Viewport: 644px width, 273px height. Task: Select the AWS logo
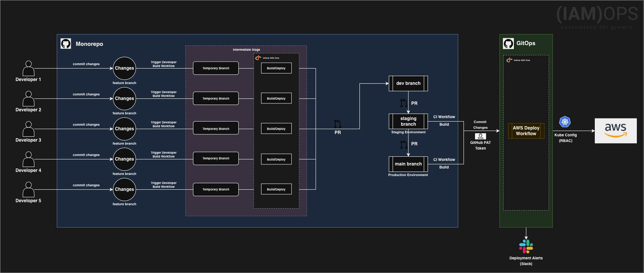coord(615,131)
